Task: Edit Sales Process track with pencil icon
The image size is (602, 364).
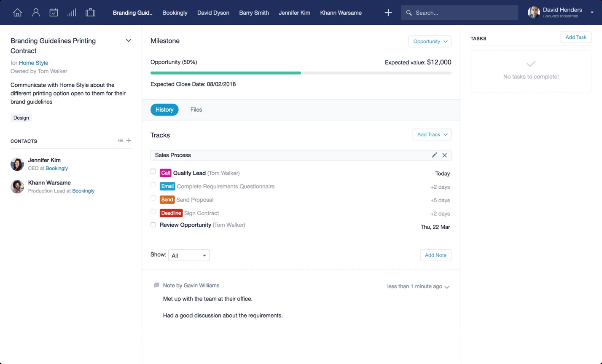Action: (x=434, y=155)
